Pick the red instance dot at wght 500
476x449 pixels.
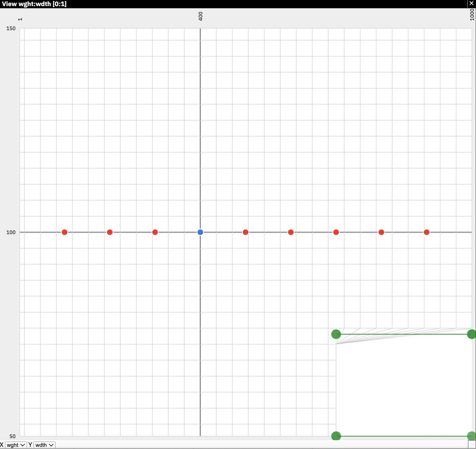245,232
